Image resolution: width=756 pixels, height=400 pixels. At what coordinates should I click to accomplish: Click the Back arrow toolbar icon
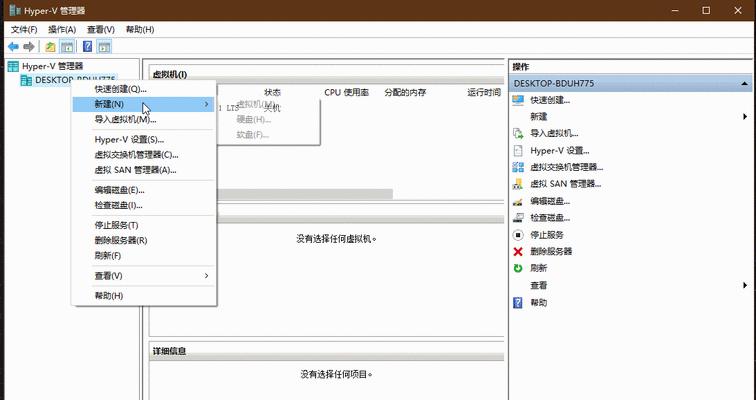(14, 47)
